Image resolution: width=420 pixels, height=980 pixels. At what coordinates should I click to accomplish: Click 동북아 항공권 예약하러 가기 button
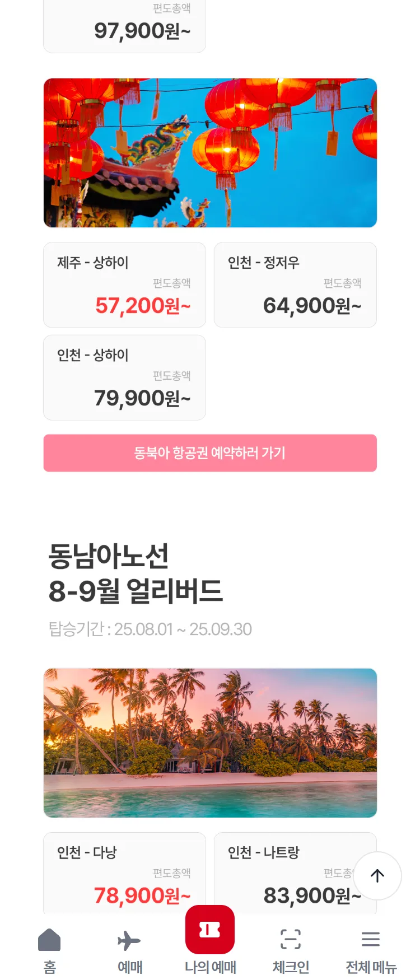click(210, 453)
